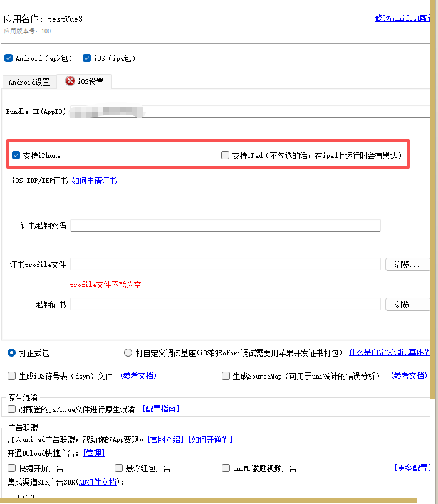Disable the 支持iPhone checkbox
438x504 pixels.
pos(16,155)
